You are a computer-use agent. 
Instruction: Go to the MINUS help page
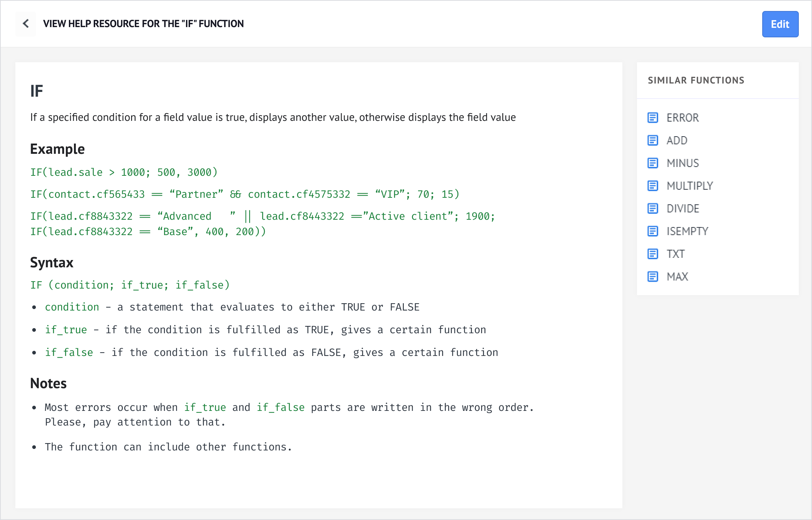(x=682, y=163)
